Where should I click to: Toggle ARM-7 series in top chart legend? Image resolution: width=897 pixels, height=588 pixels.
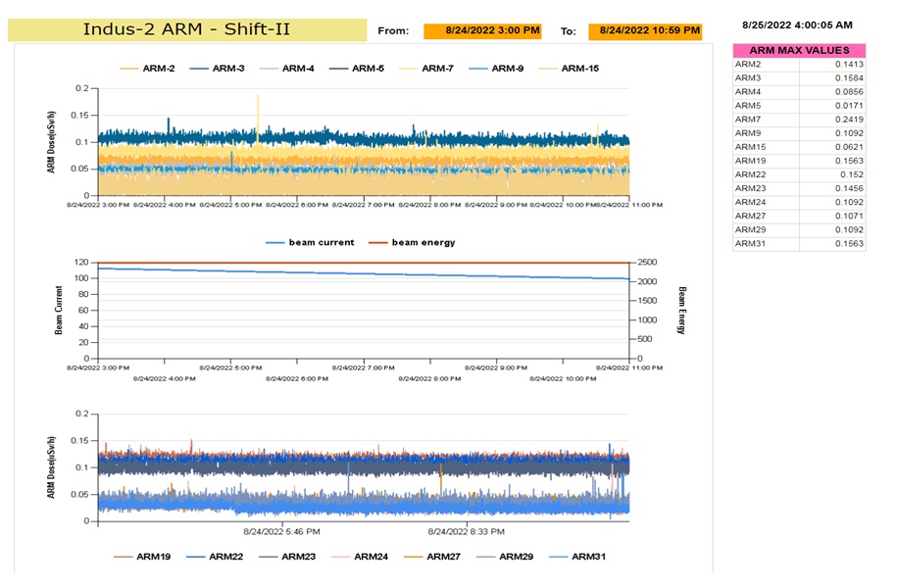(x=426, y=68)
